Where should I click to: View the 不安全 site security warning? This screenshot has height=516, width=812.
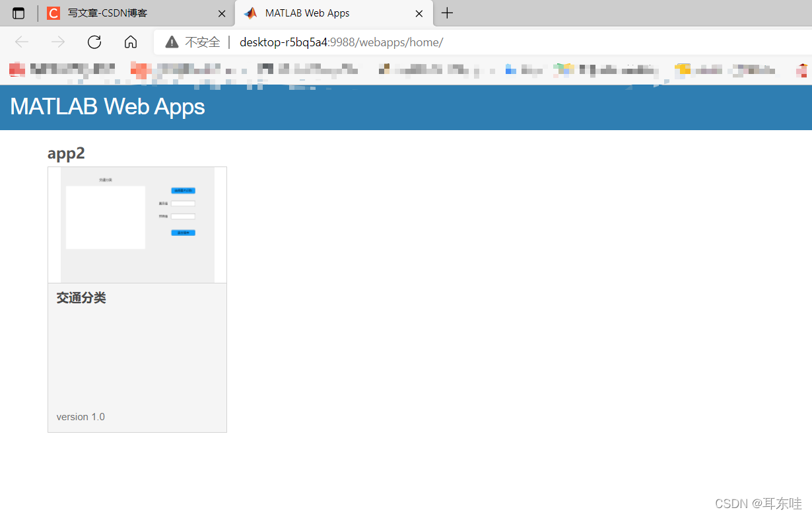click(192, 42)
